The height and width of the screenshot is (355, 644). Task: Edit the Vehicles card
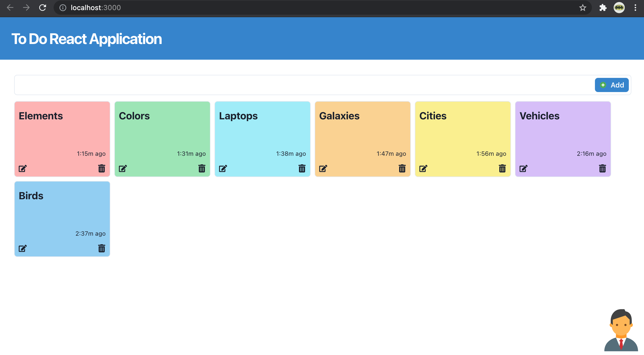(523, 168)
